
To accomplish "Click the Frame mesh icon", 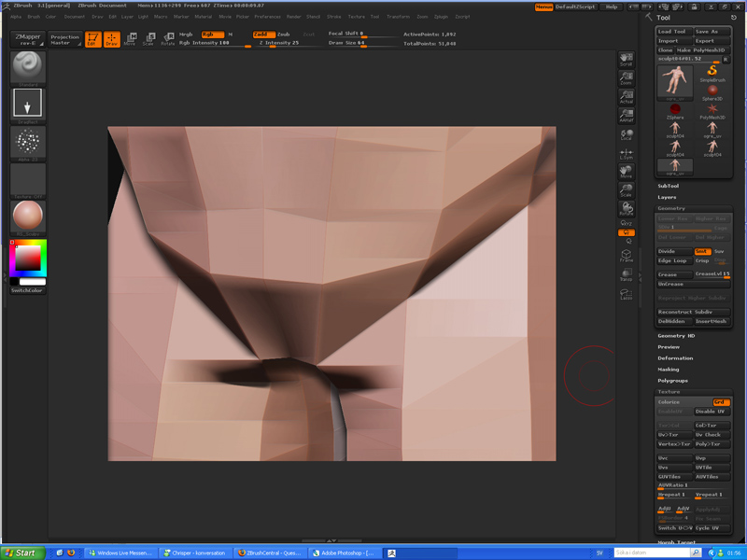I will tap(627, 255).
